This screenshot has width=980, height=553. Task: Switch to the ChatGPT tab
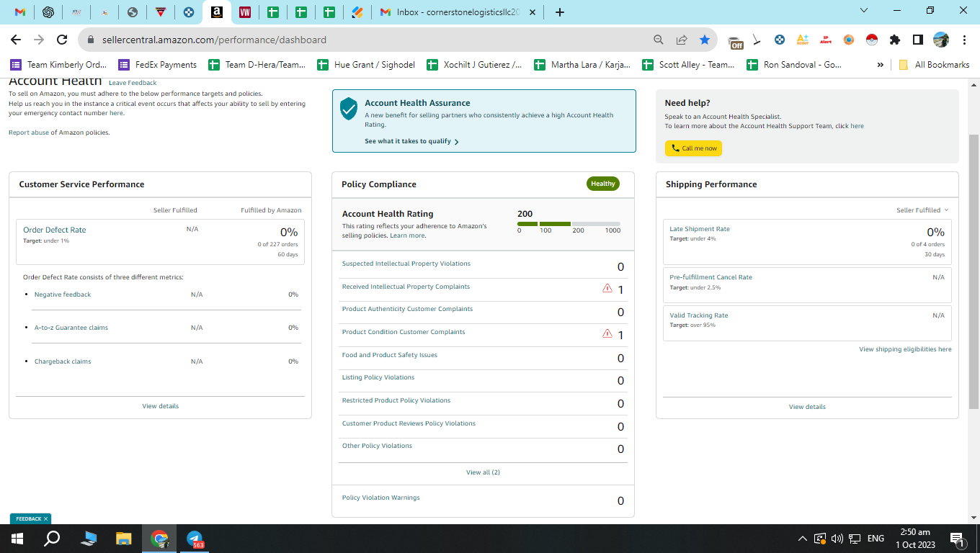point(48,12)
